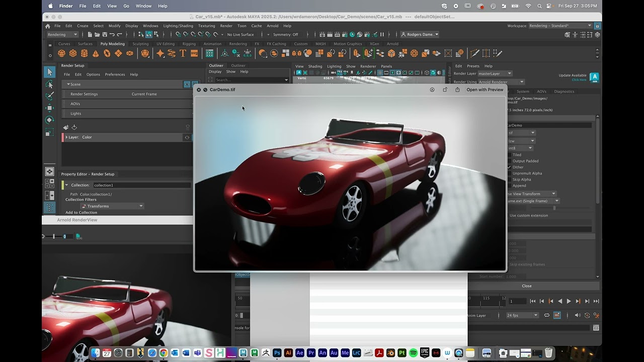Viewport: 644px width, 362px height.
Task: Click the Arnold RenderView slider handle
Action: point(54,236)
